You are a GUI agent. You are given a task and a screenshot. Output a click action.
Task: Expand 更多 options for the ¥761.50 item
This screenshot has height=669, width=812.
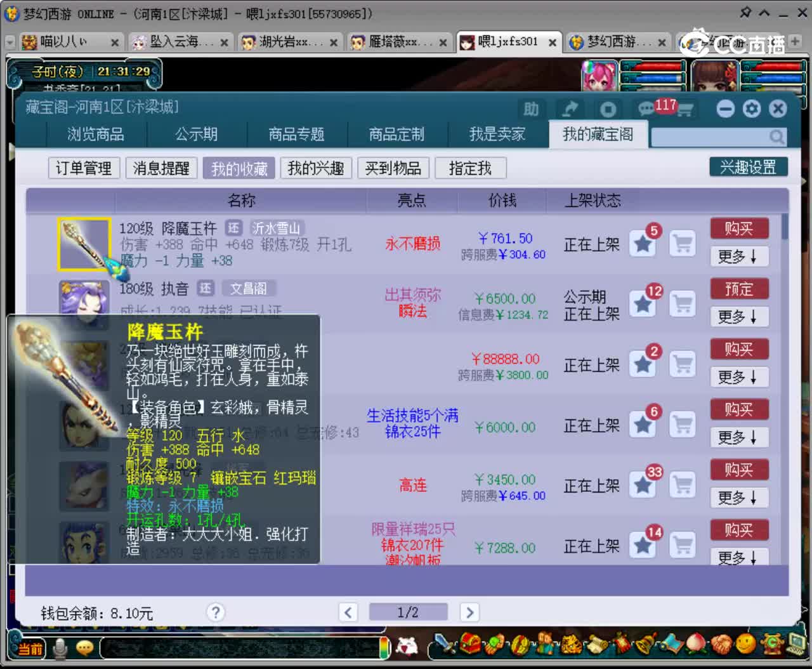[x=738, y=256]
